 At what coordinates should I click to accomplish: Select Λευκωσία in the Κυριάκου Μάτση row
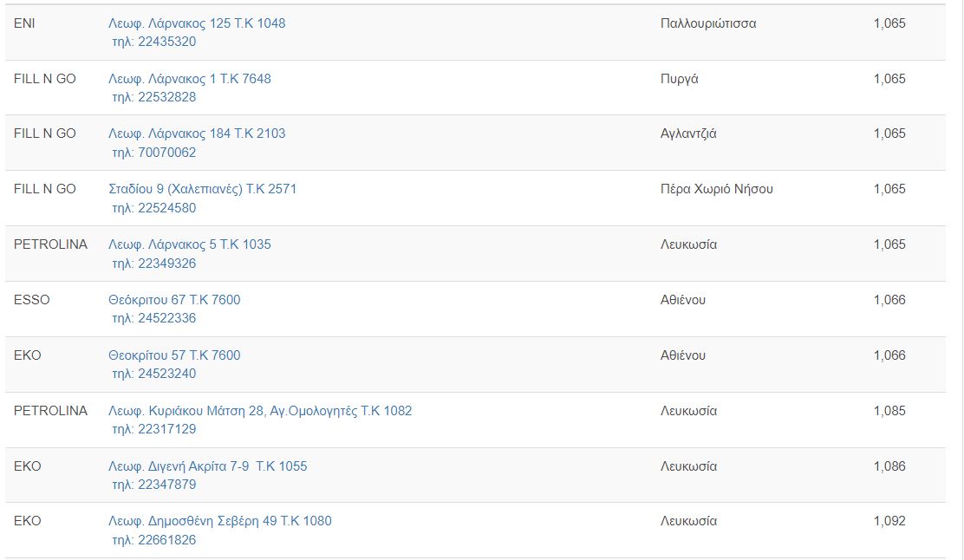(688, 410)
